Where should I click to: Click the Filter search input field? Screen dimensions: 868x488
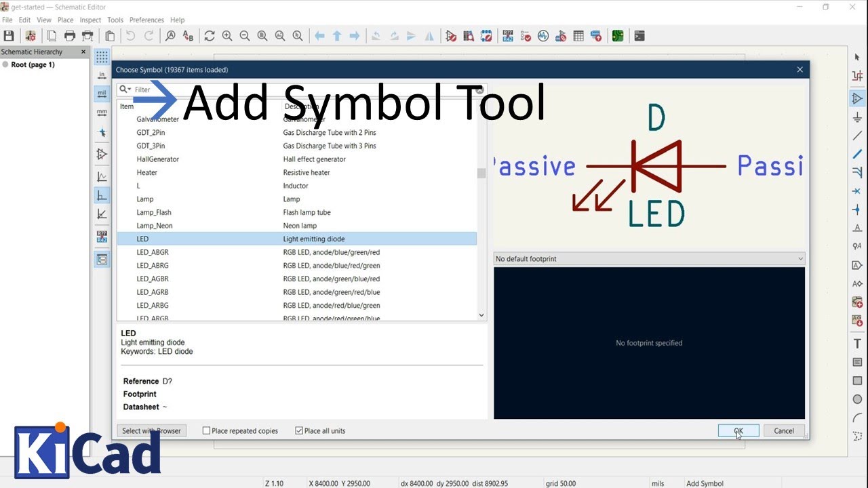(x=302, y=89)
